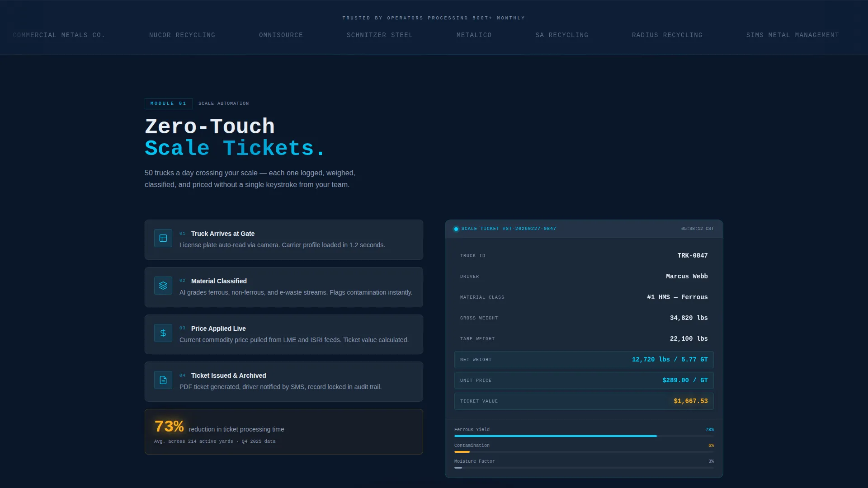This screenshot has height=488, width=868.
Task: Click the PDF ticket generated description
Action: click(x=280, y=387)
